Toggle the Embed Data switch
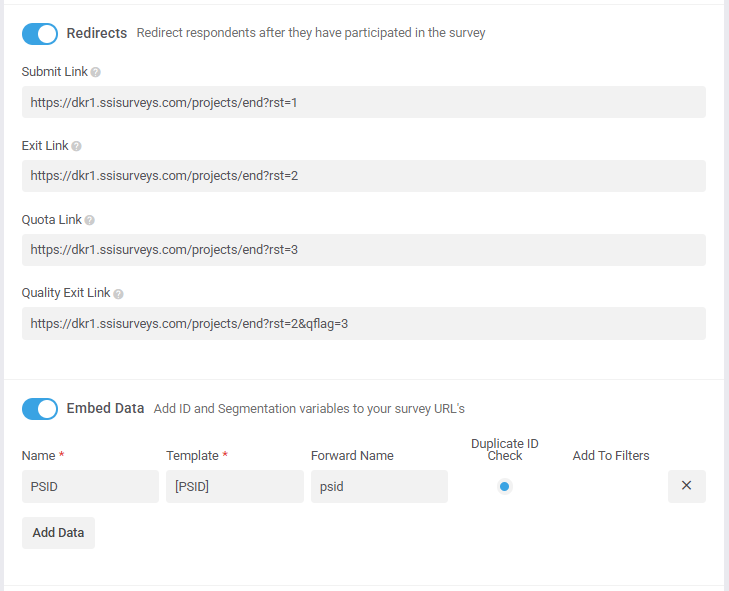 40,409
